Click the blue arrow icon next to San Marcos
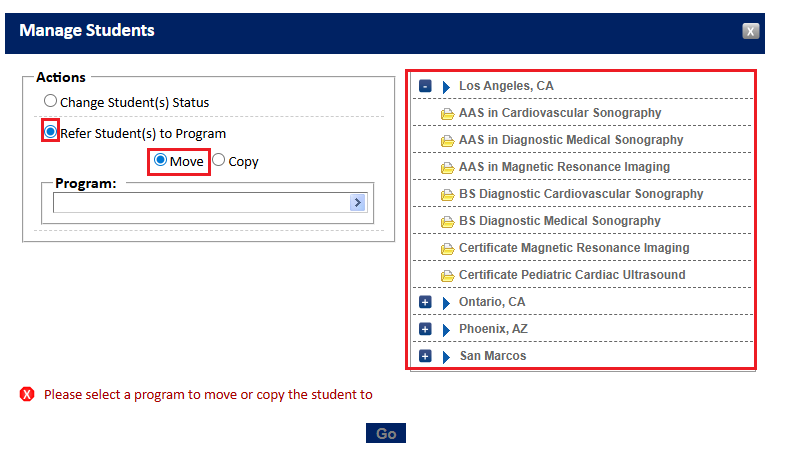 point(446,357)
